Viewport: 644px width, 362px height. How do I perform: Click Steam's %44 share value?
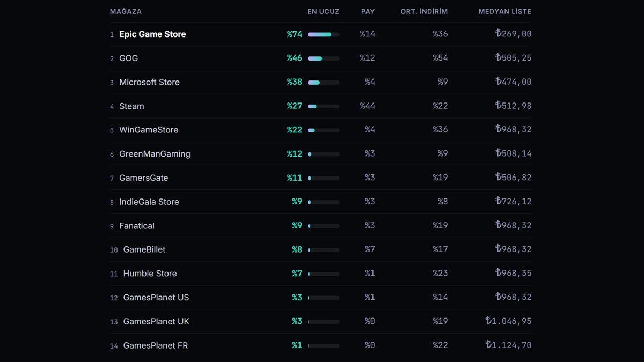point(368,106)
